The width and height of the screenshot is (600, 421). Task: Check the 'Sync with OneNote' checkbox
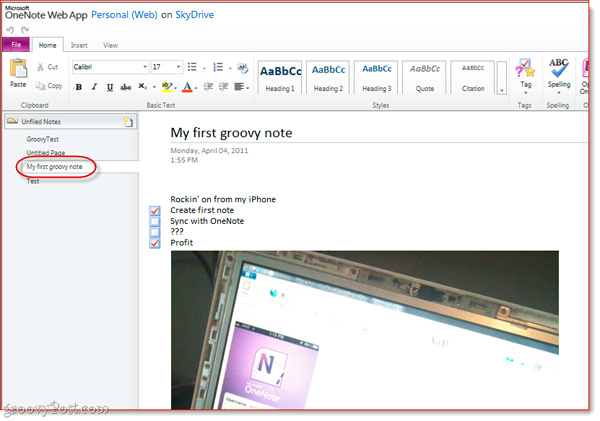pos(154,221)
